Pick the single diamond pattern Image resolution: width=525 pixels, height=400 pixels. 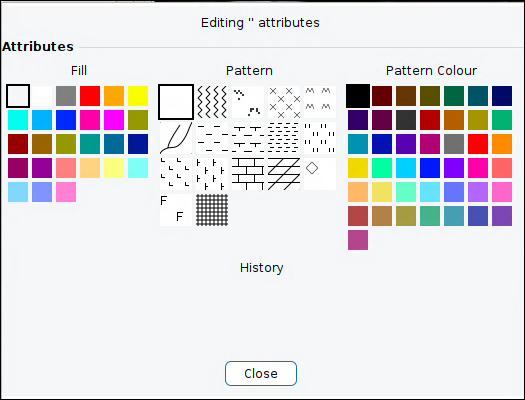pos(320,174)
